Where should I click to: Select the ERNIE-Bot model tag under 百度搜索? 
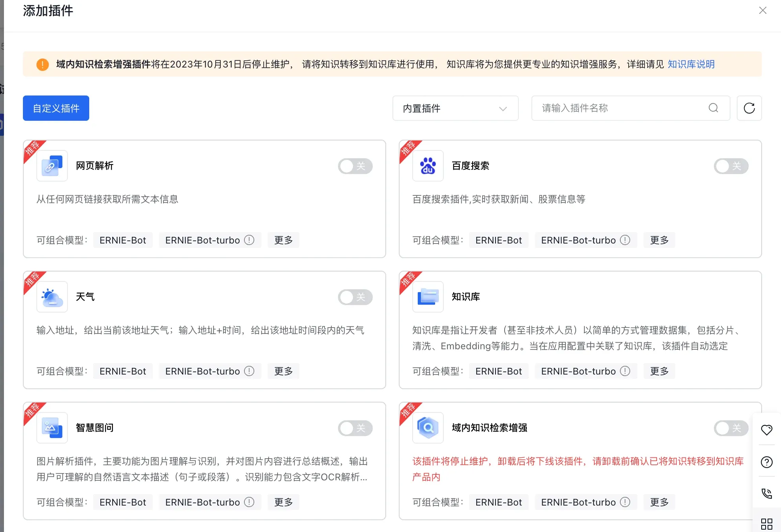[x=499, y=240]
